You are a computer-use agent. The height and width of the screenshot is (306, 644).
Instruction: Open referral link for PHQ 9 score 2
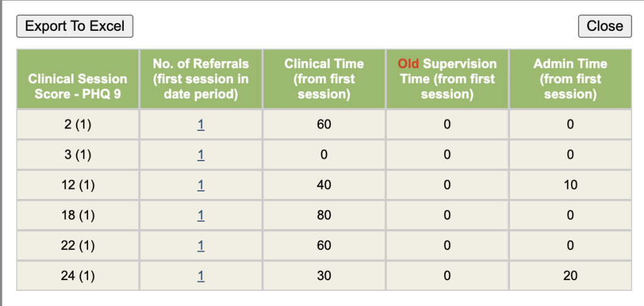click(201, 125)
